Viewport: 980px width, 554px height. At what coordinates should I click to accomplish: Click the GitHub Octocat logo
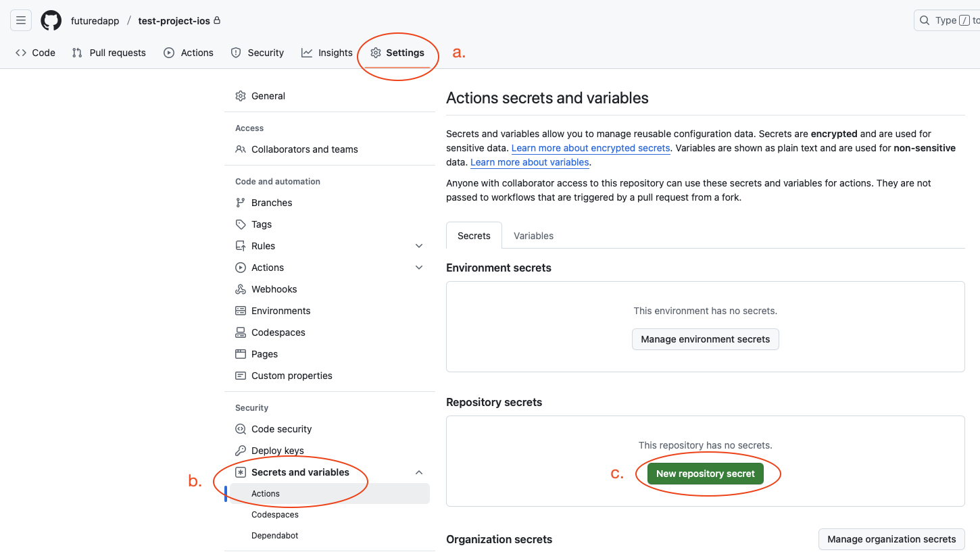51,20
